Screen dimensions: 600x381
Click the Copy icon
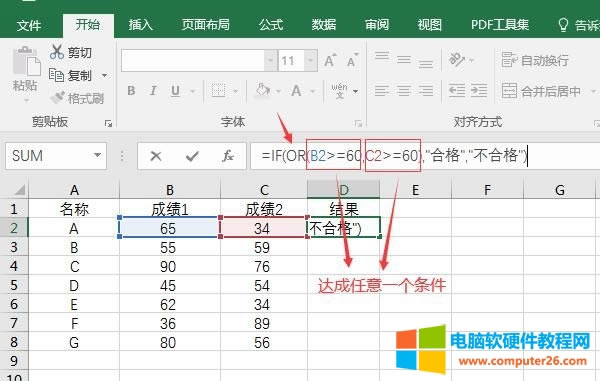(x=56, y=75)
